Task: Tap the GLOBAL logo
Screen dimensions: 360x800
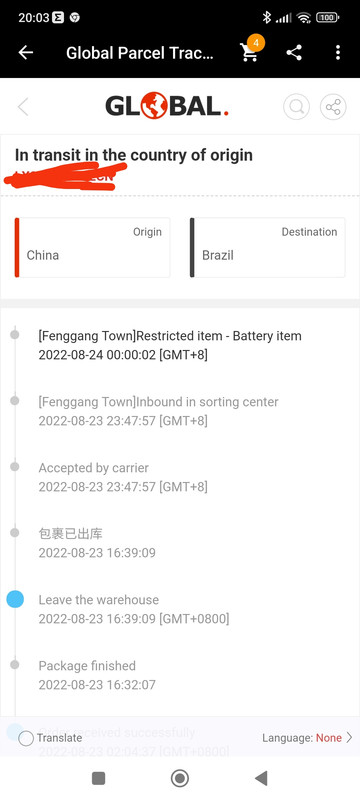Action: [167, 106]
